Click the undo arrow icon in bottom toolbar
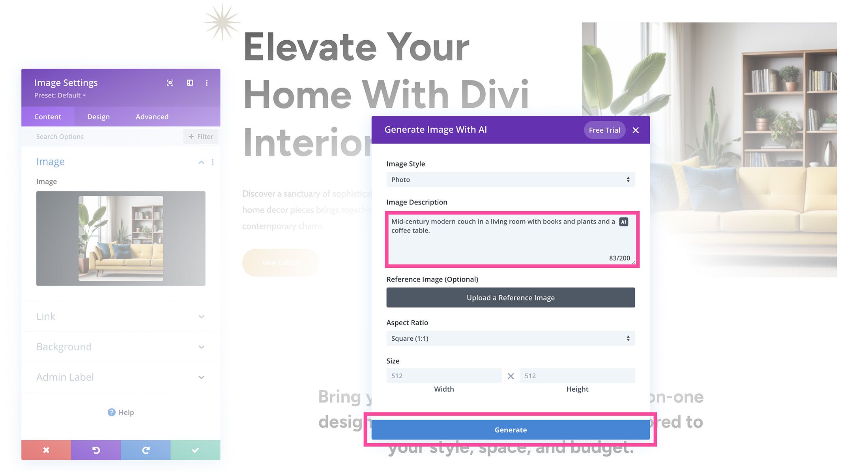 [96, 450]
